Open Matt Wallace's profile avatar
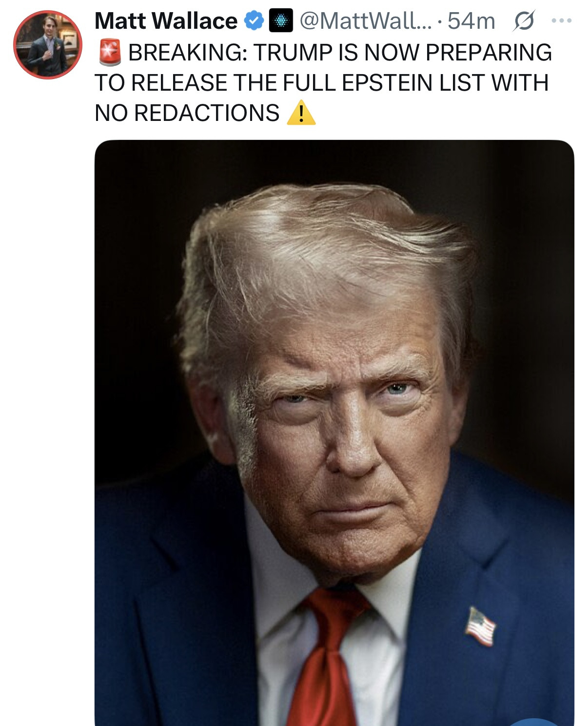This screenshot has height=726, width=588. [48, 44]
